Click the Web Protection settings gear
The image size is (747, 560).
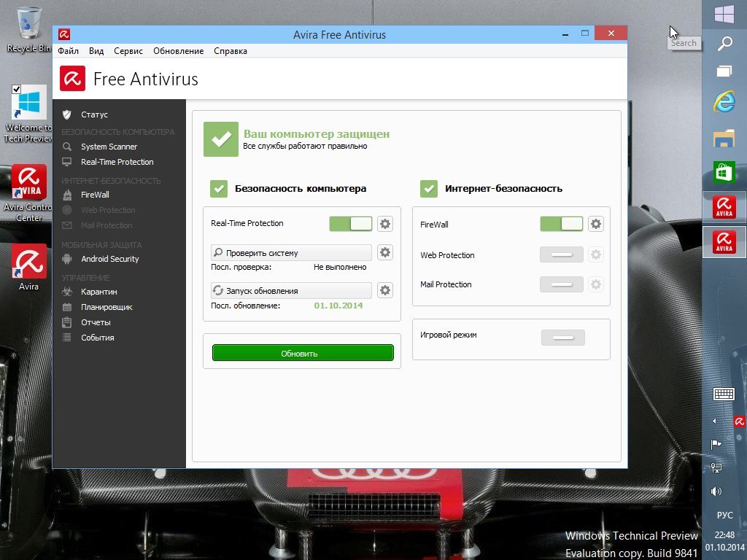(595, 254)
